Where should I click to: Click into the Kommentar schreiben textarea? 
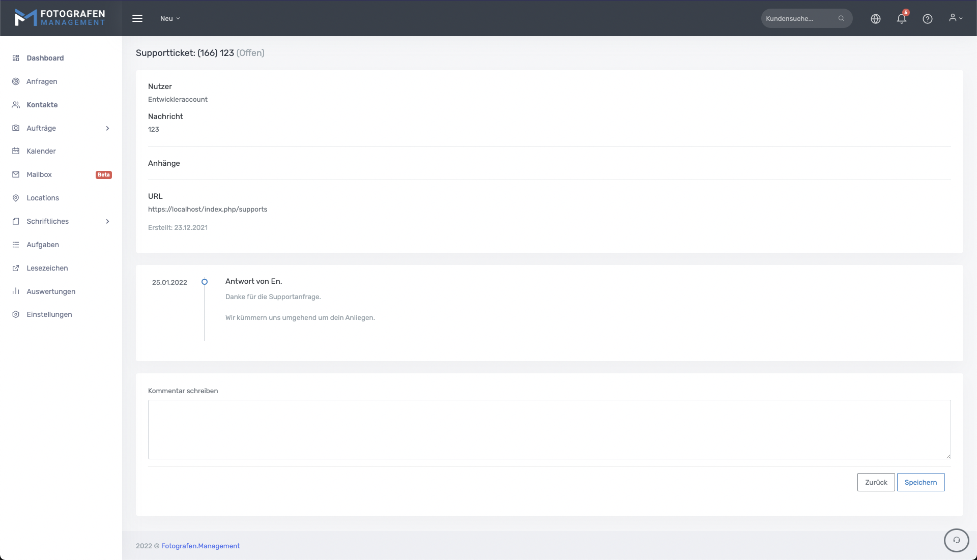(x=549, y=429)
